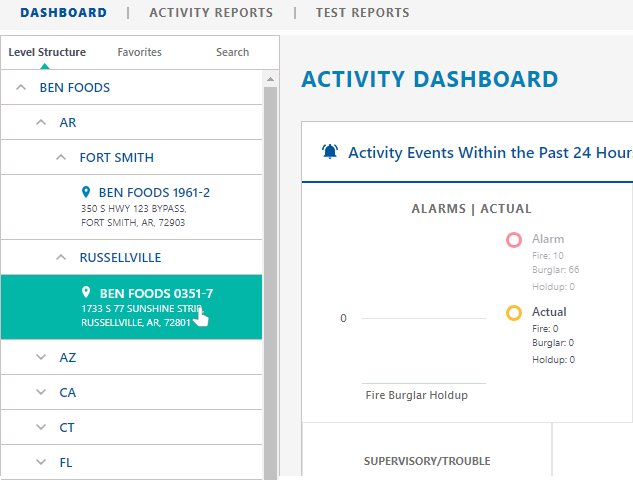This screenshot has width=633, height=480.
Task: Expand the CA state node
Action: [41, 392]
